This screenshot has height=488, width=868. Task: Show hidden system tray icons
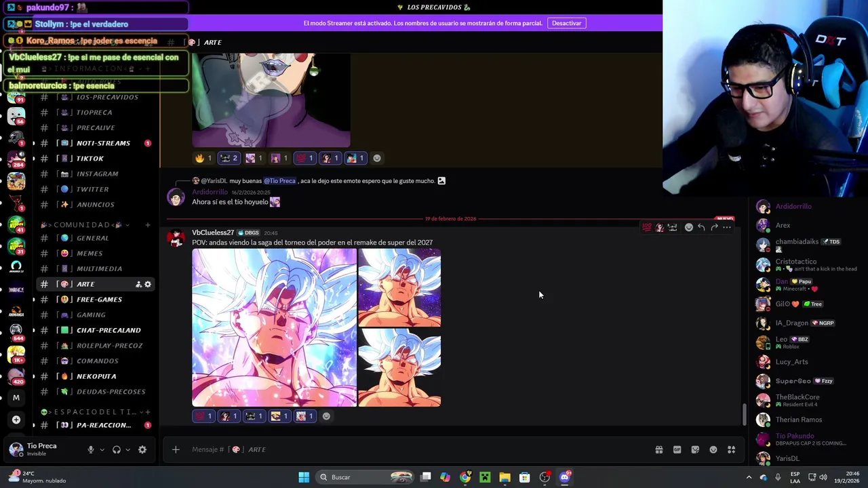tap(749, 477)
